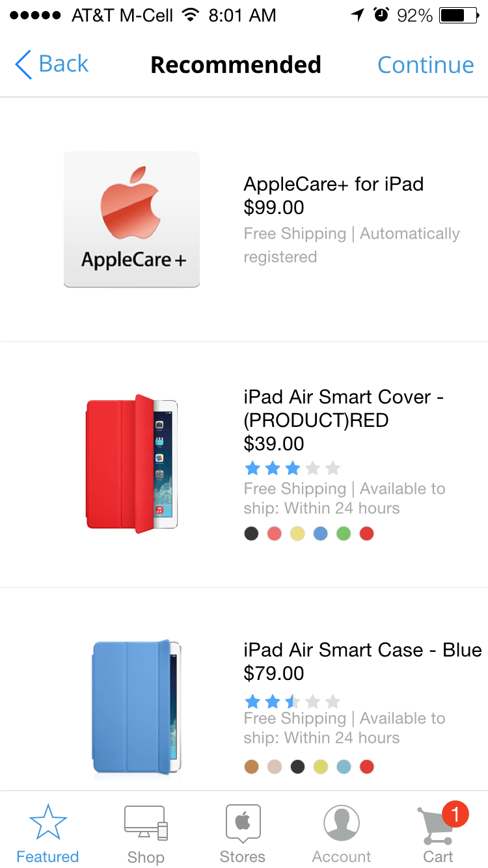488x868 pixels.
Task: Tap the Back chevron arrow
Action: click(x=23, y=64)
